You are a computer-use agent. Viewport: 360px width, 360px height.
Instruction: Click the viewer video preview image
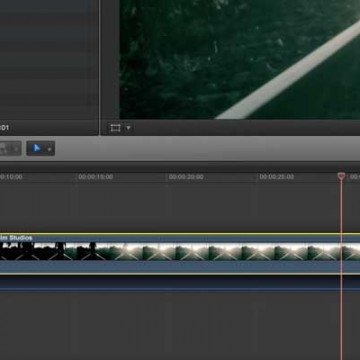(240, 59)
